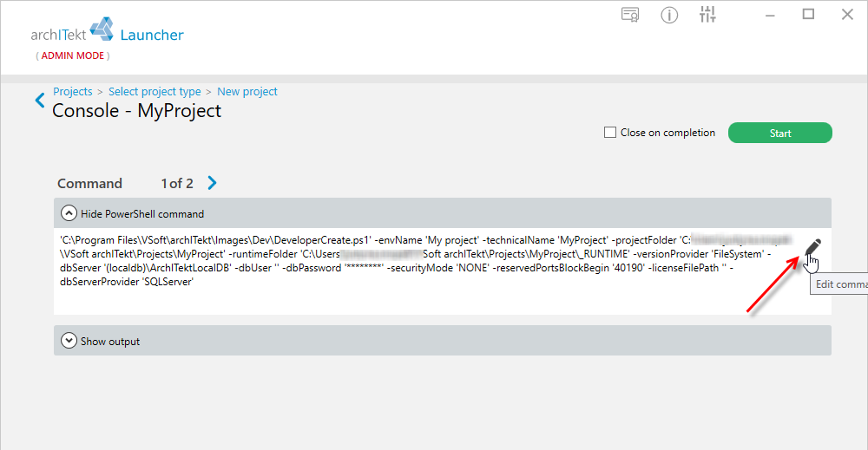Go to the next command chevron

[x=212, y=183]
